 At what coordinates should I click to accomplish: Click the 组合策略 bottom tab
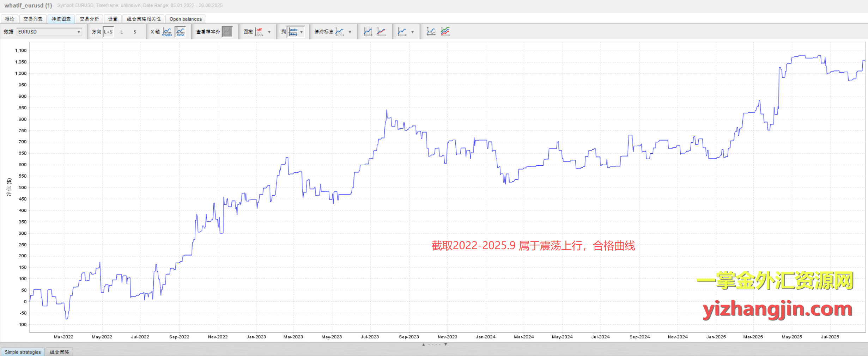click(59, 352)
